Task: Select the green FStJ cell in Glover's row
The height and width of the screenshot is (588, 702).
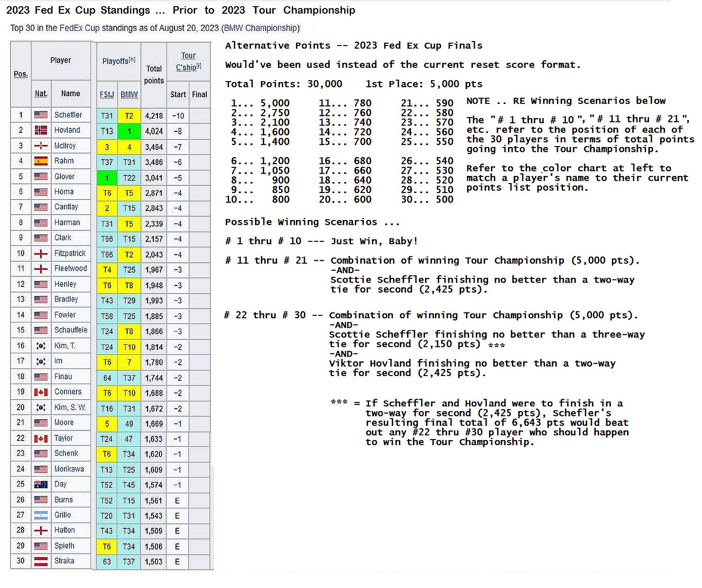Action: click(x=107, y=177)
